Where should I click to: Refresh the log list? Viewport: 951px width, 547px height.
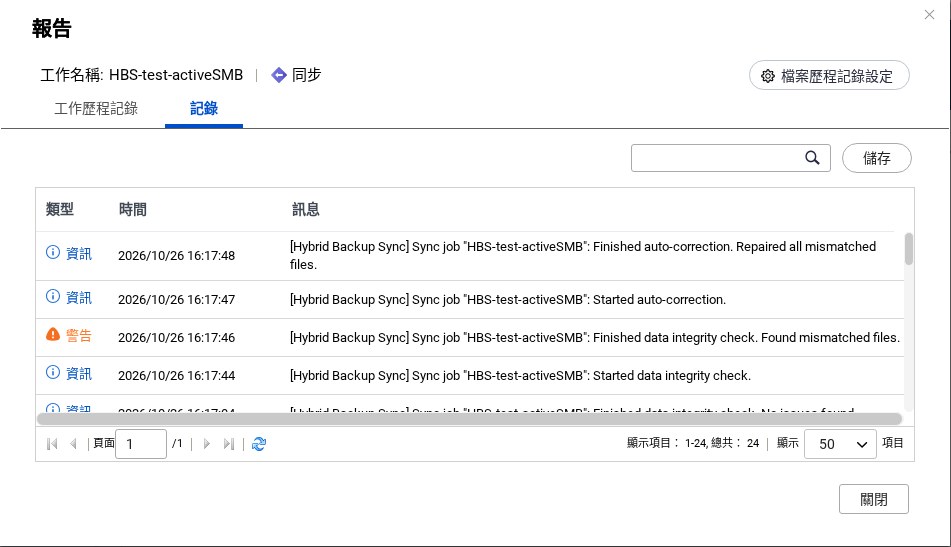pos(259,444)
